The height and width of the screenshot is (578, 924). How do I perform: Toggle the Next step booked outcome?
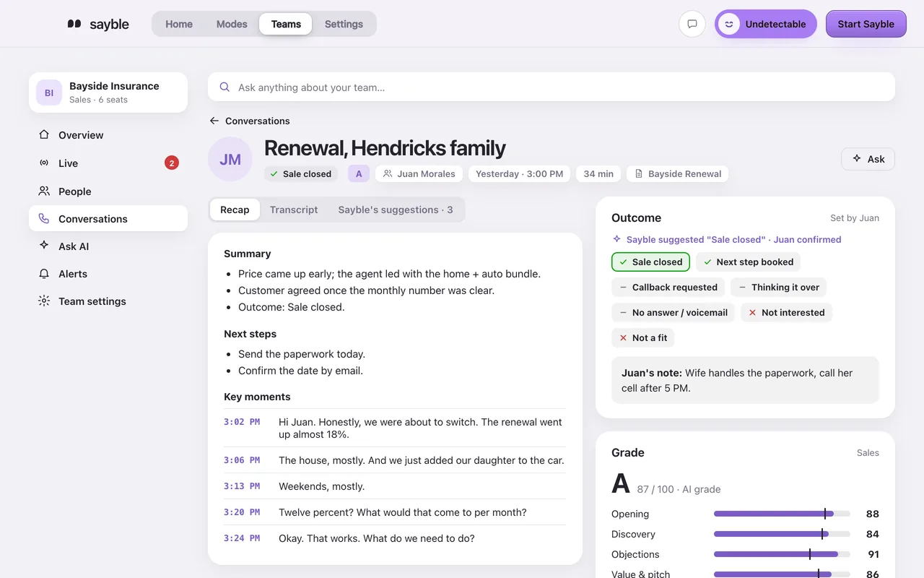click(x=748, y=262)
